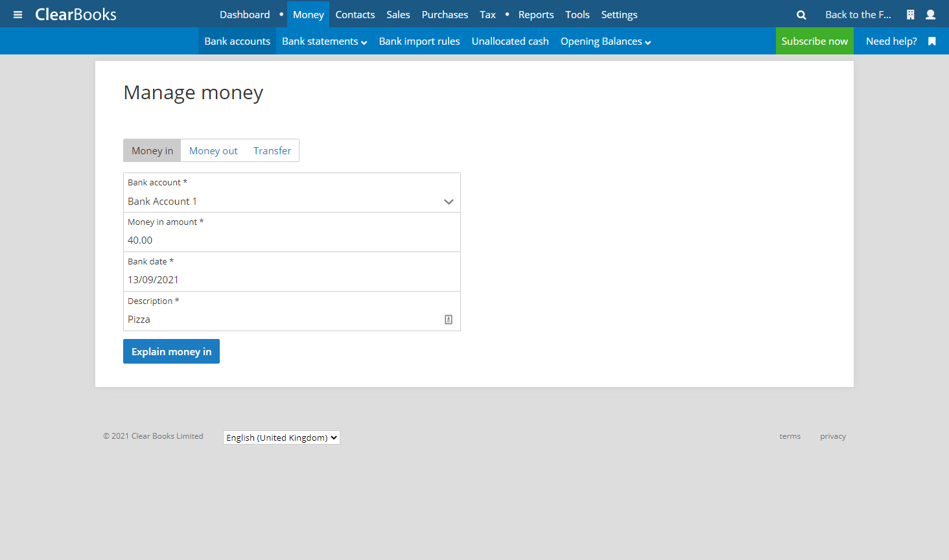Click the ClearBooks logo
This screenshot has height=560, width=949.
(x=76, y=14)
